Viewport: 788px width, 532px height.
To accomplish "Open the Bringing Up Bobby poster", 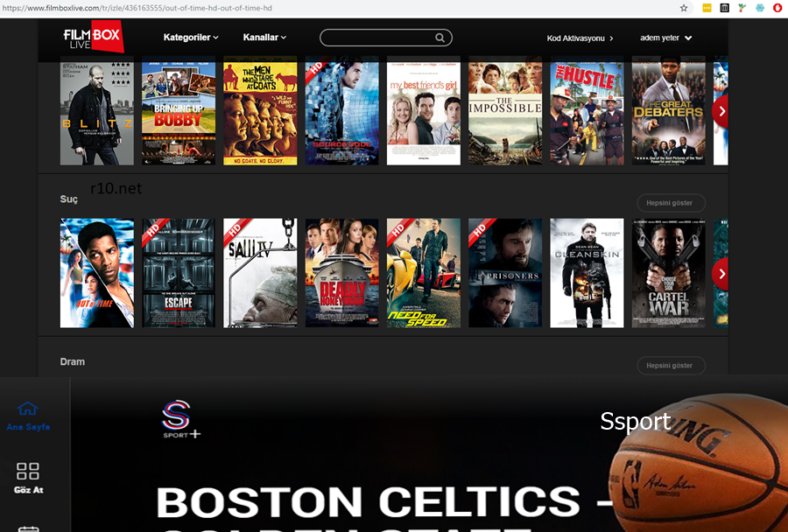I will tap(179, 110).
